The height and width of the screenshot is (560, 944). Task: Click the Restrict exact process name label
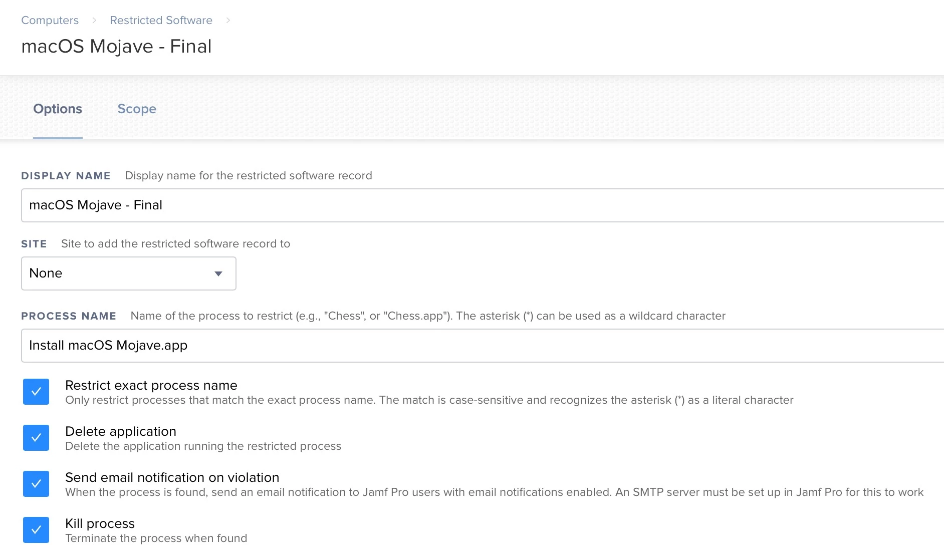click(151, 385)
